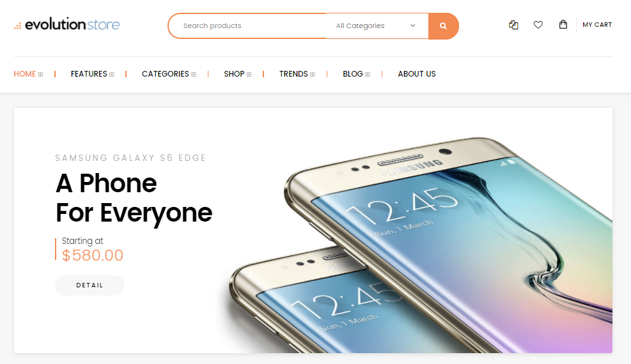Click the orange search magnifier button

444,26
